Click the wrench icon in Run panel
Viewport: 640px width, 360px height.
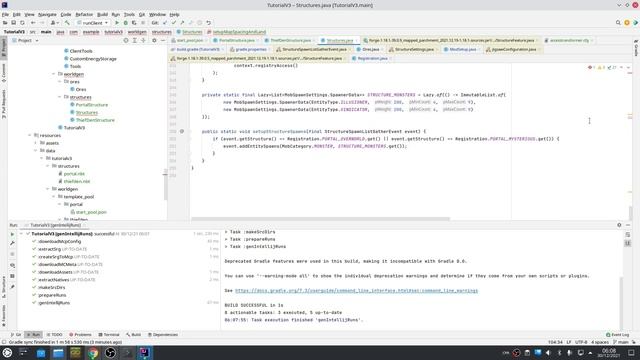[12, 243]
